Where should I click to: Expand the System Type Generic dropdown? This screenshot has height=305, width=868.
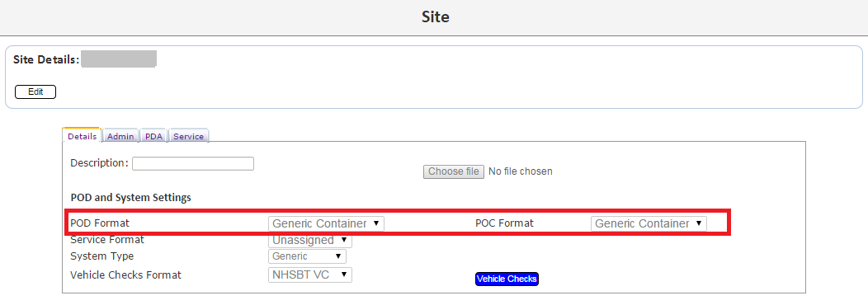pos(307,256)
